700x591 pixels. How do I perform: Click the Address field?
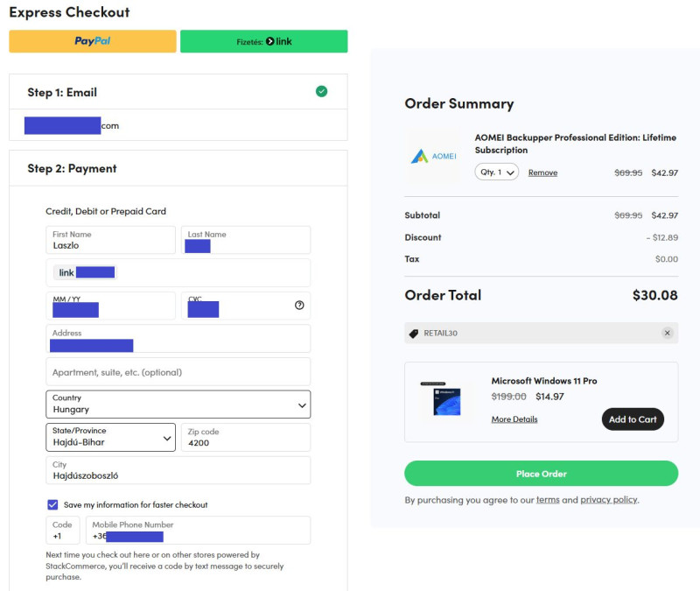(x=178, y=339)
